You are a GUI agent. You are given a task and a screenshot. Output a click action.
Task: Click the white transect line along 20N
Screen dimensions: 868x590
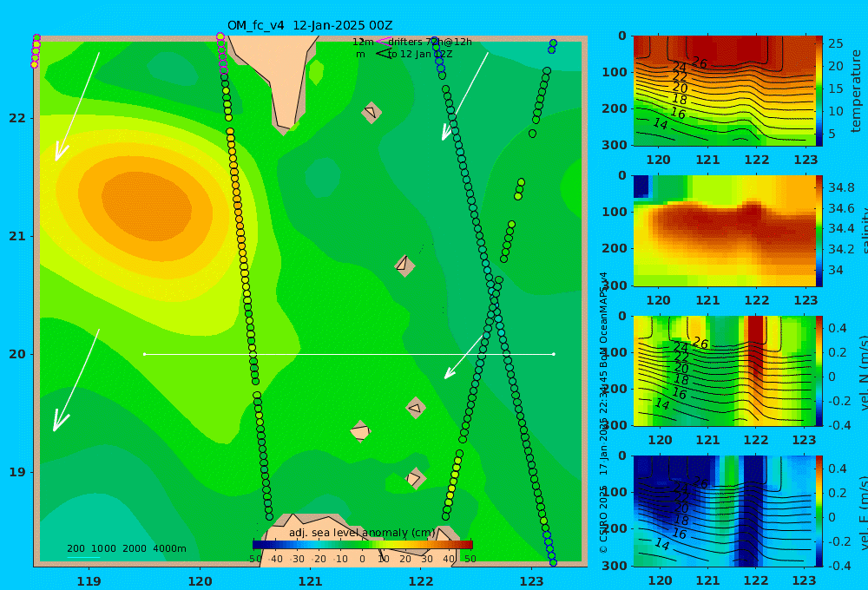click(349, 354)
